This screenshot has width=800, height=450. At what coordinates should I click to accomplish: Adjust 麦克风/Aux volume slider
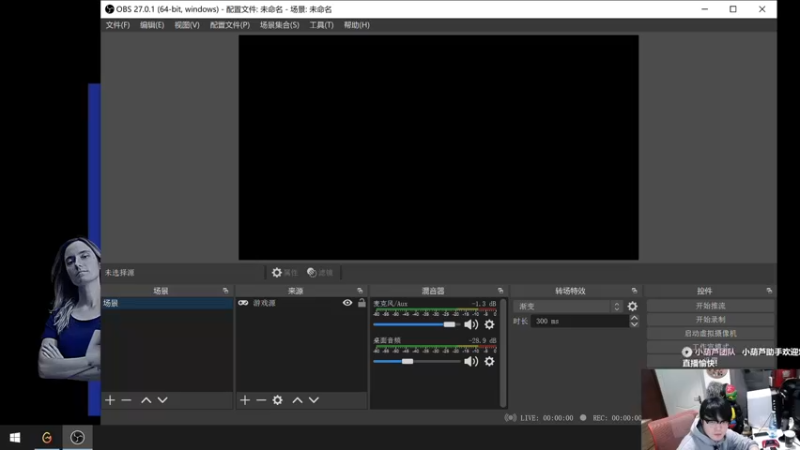(416, 324)
